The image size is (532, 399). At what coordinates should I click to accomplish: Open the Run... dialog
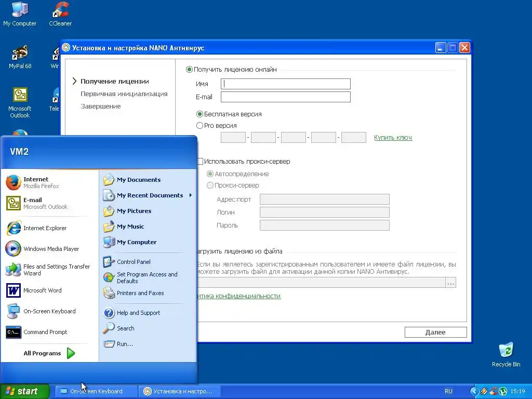pos(148,344)
